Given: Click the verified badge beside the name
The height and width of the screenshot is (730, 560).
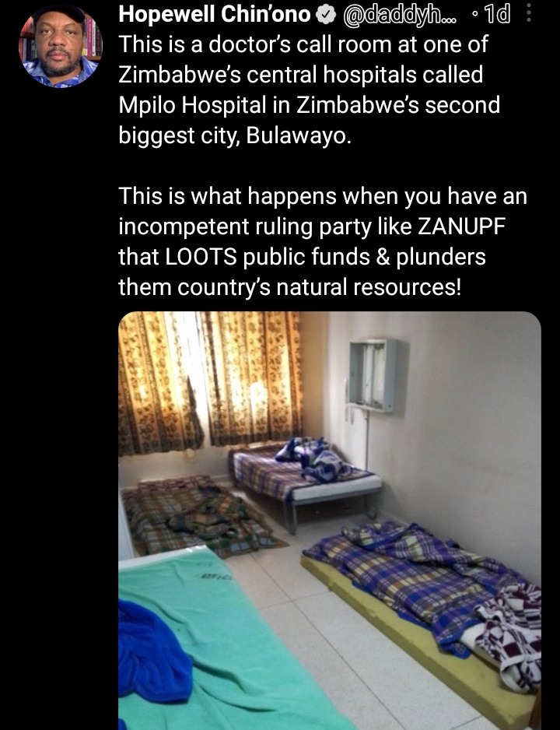Looking at the screenshot, I should pyautogui.click(x=326, y=16).
